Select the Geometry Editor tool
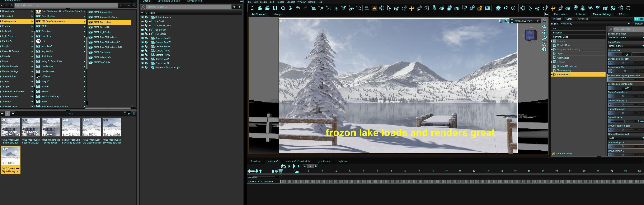 pyautogui.click(x=598, y=8)
